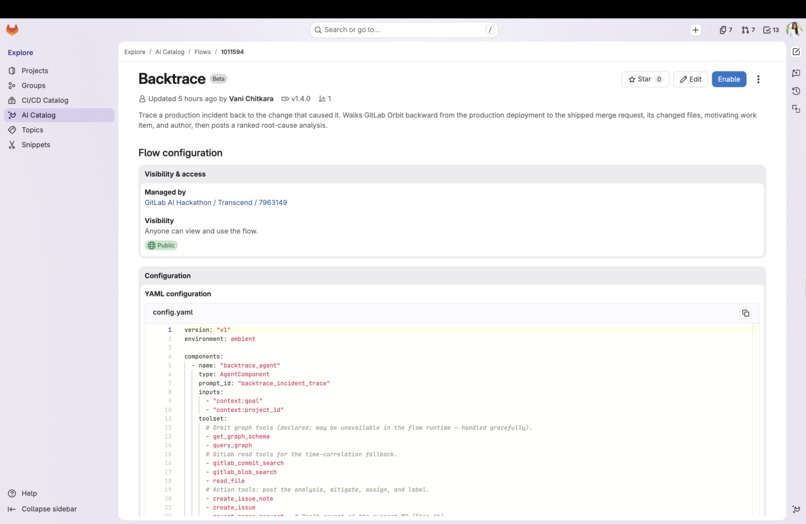Click the Public visibility badge
806x524 pixels.
pyautogui.click(x=161, y=245)
